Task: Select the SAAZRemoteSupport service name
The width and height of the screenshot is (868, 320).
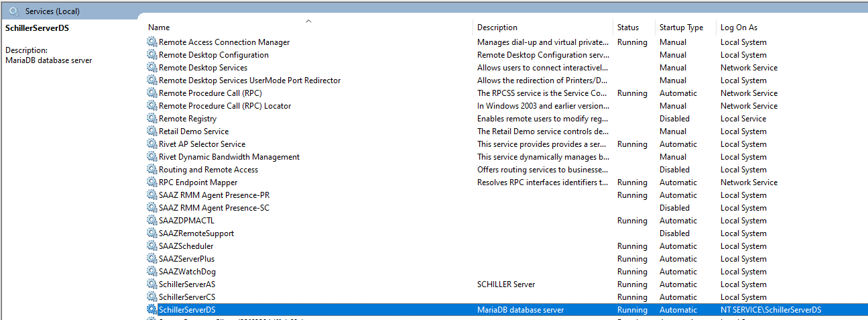Action: (196, 233)
